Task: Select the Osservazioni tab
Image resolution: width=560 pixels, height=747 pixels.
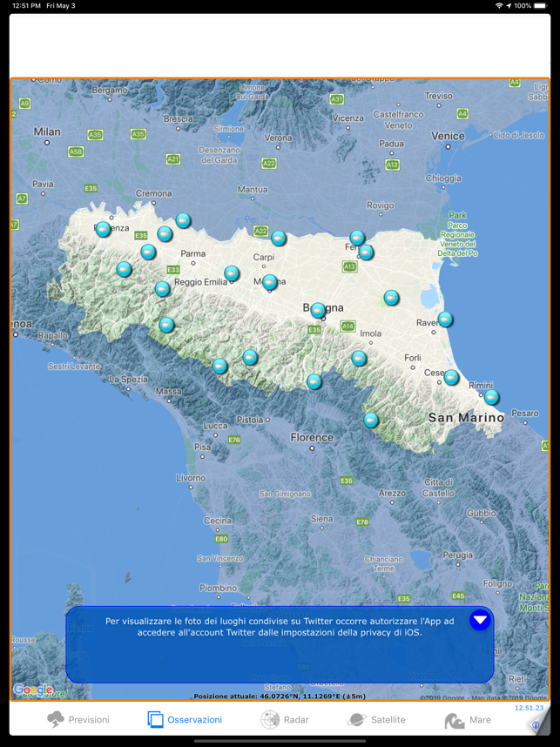Action: (185, 719)
